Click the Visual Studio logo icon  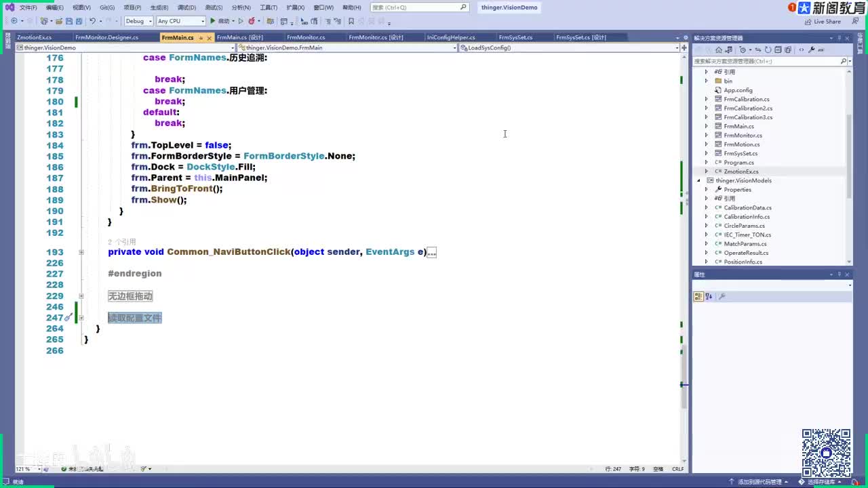[9, 7]
